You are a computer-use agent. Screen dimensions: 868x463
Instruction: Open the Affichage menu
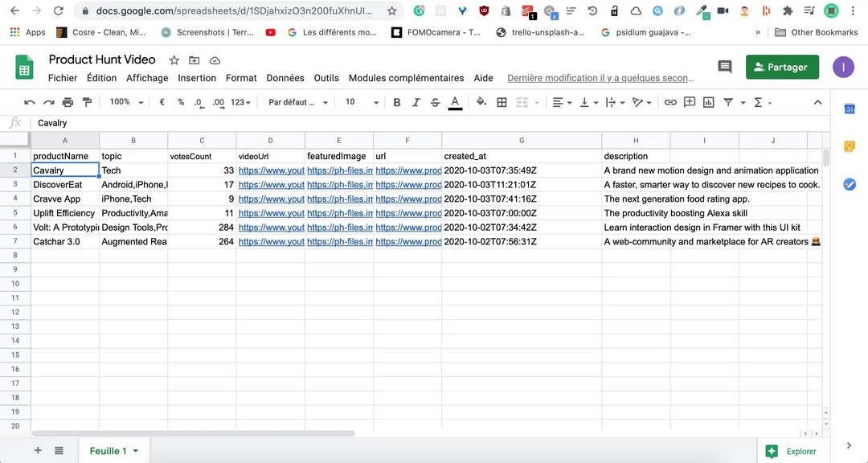[147, 78]
